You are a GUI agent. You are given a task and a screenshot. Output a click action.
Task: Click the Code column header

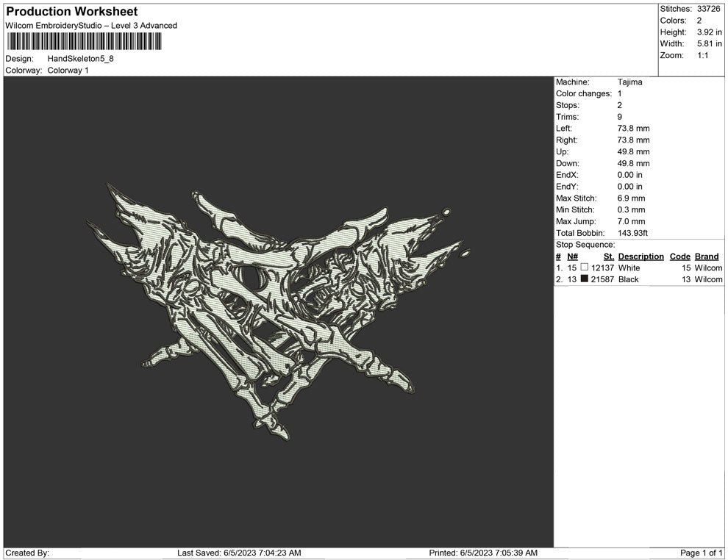(x=679, y=256)
